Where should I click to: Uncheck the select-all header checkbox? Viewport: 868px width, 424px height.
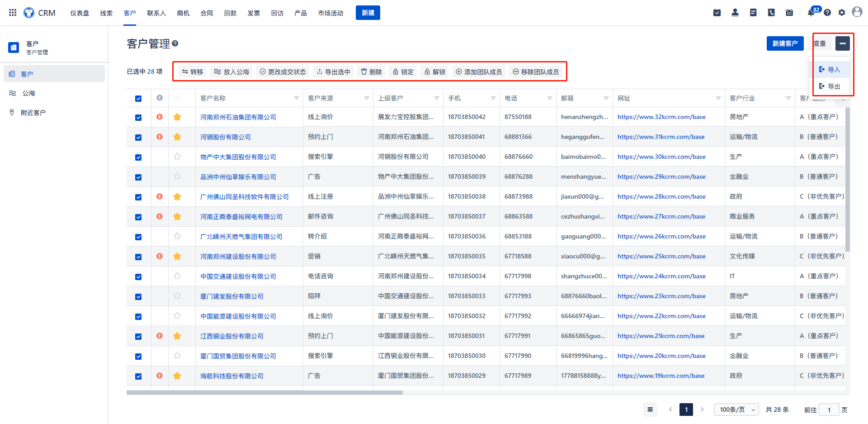coord(138,99)
